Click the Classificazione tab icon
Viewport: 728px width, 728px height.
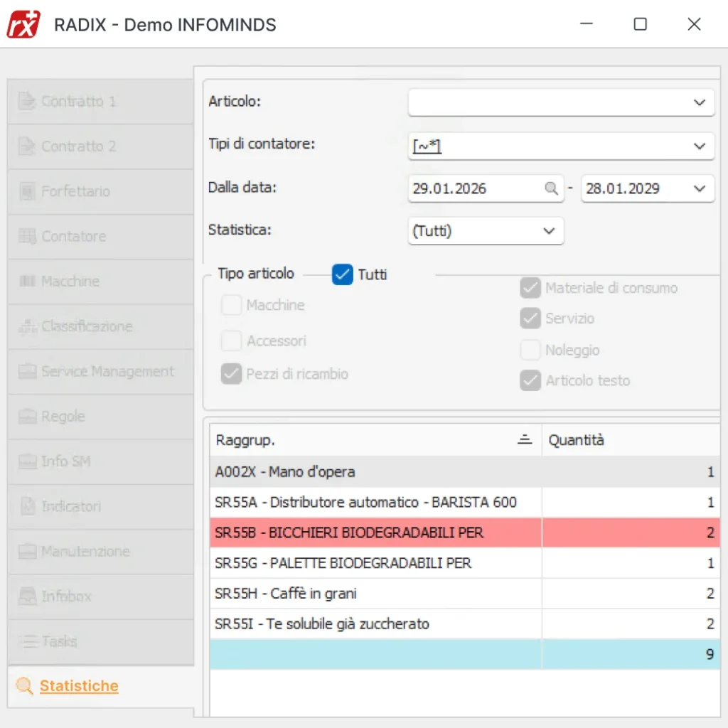click(x=27, y=327)
